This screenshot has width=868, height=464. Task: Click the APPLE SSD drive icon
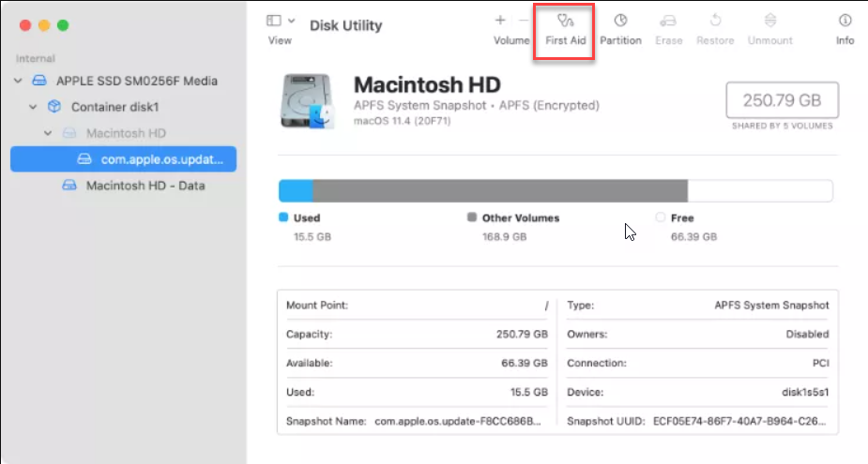(39, 81)
